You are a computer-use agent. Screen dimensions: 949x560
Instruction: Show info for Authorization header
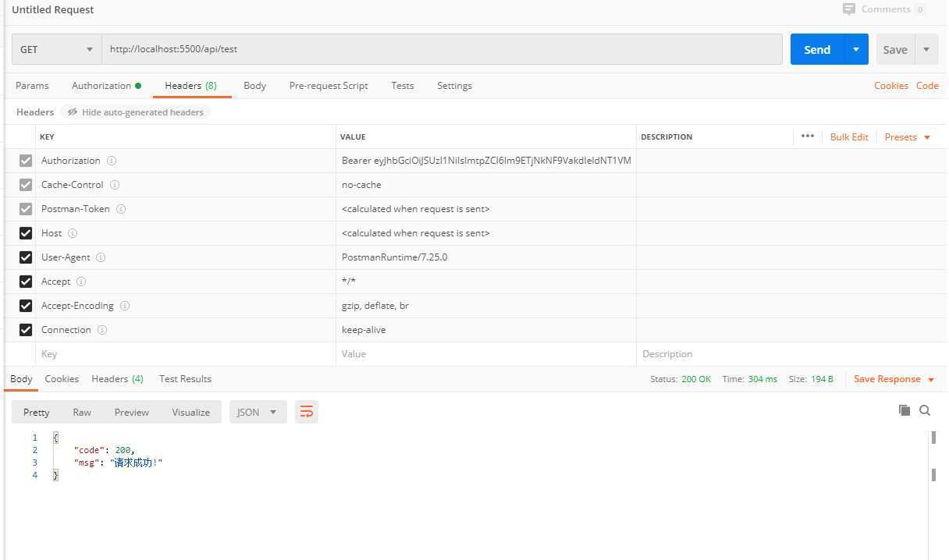[112, 161]
